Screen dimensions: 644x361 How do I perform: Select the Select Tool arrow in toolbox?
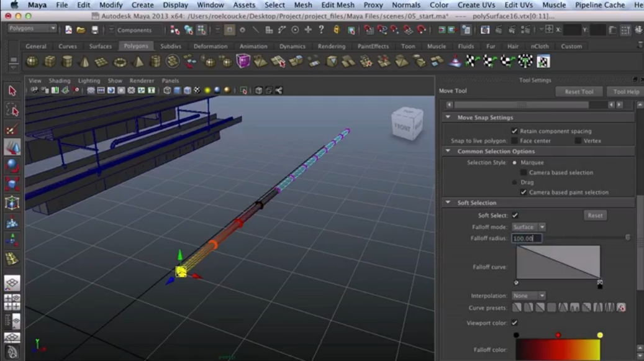(12, 91)
